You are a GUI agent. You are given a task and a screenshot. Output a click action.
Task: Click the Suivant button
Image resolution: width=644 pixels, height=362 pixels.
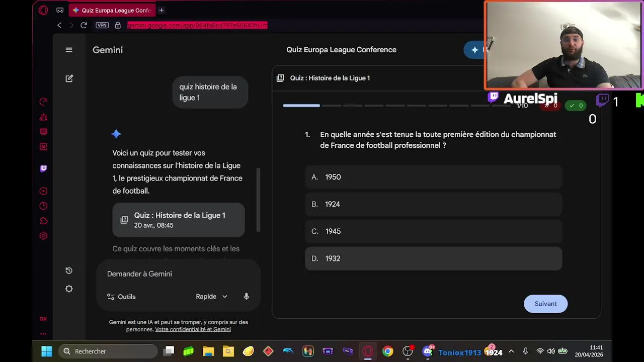pos(545,304)
